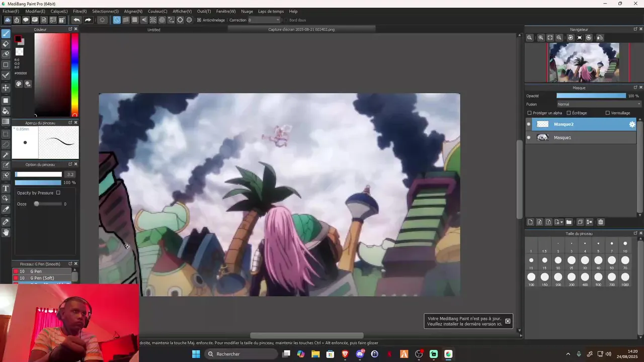Activate the rectangular Select tool
This screenshot has width=644, height=362.
[6, 134]
